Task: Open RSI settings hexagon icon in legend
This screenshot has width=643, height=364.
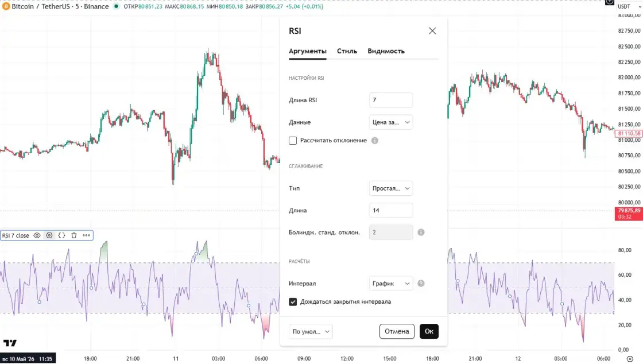Action: pos(49,235)
